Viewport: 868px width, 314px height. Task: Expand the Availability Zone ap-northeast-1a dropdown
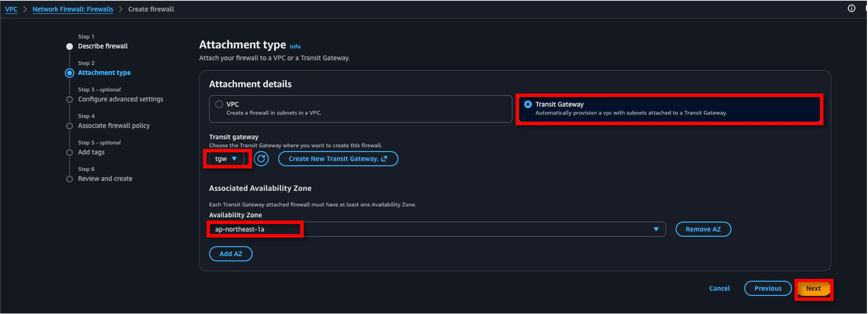[x=437, y=229]
